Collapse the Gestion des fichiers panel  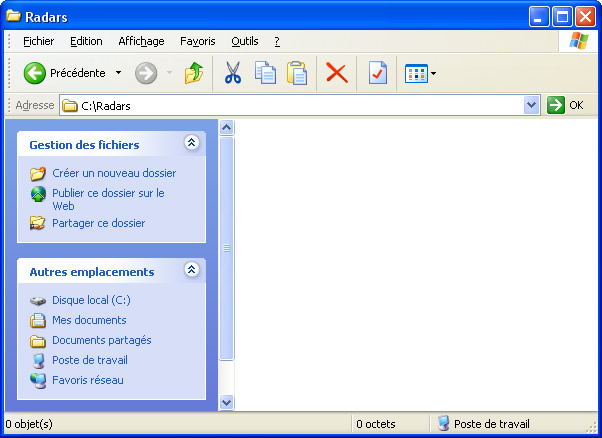[x=192, y=142]
